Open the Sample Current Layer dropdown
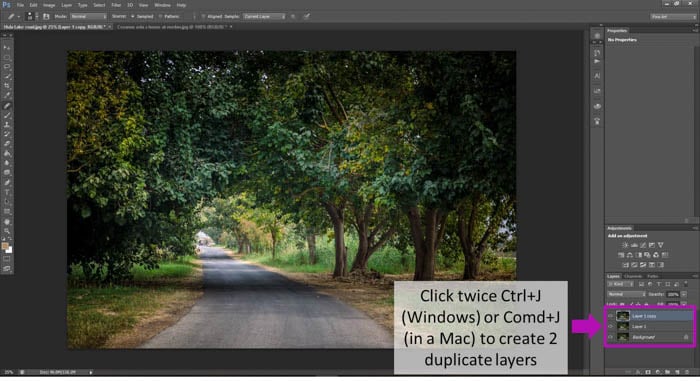The height and width of the screenshot is (381, 700). click(264, 16)
